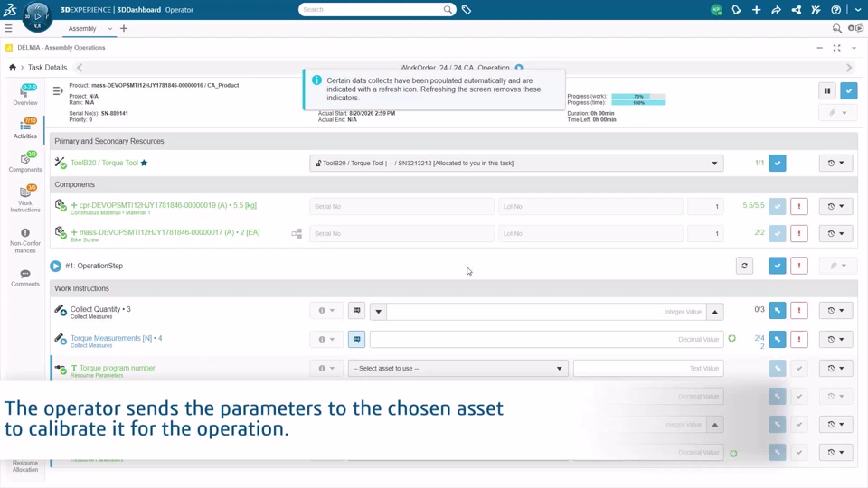The image size is (868, 488).
Task: Report issue on Torque Measurements row
Action: (799, 339)
